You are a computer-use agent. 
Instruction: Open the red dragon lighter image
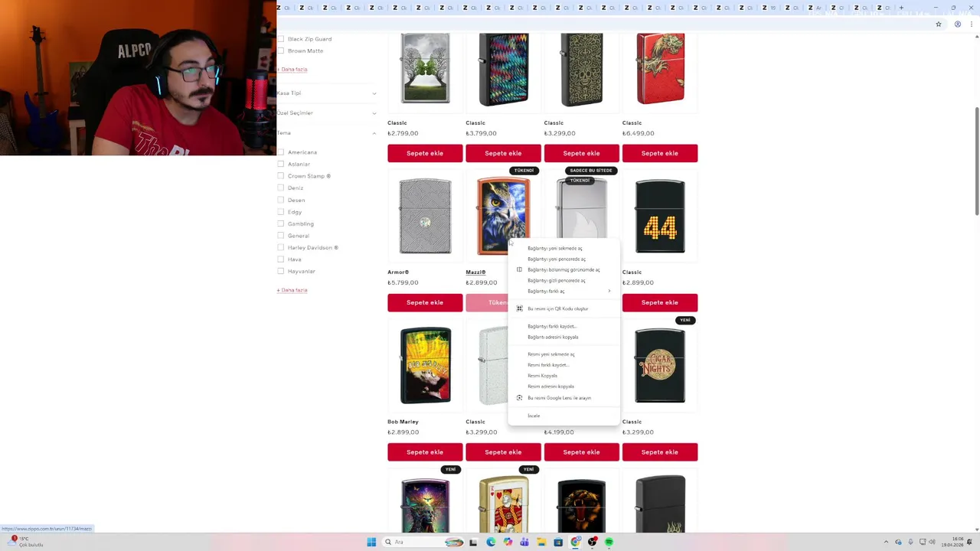[660, 69]
